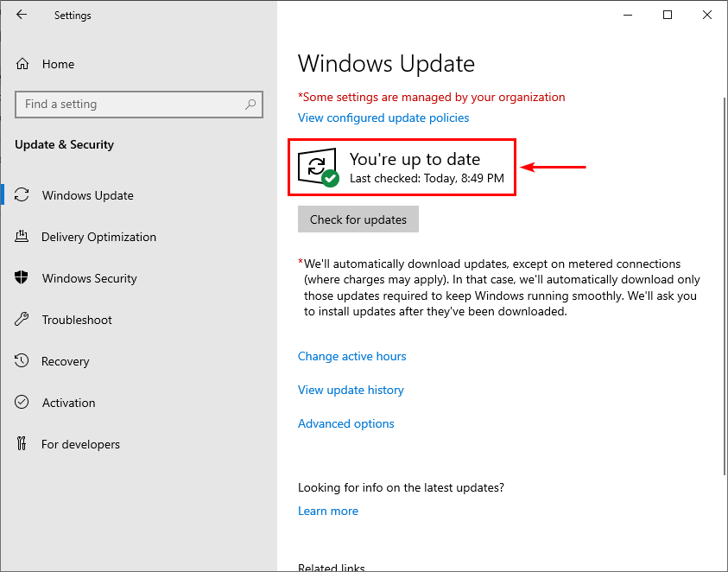The image size is (728, 572).
Task: Open the Troubleshoot page
Action: click(x=77, y=320)
